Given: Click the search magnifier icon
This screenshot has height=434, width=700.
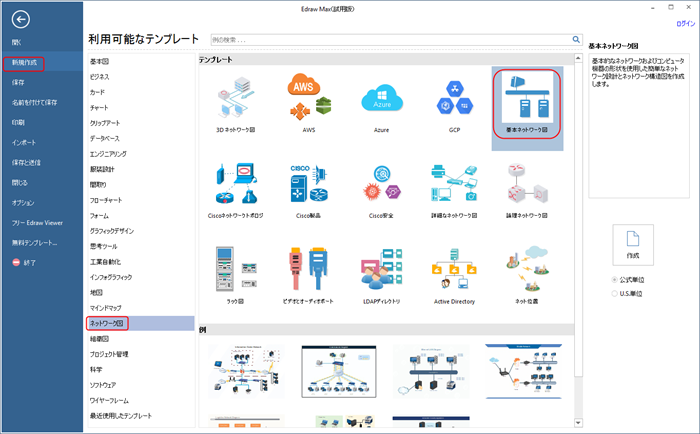Looking at the screenshot, I should pos(576,40).
